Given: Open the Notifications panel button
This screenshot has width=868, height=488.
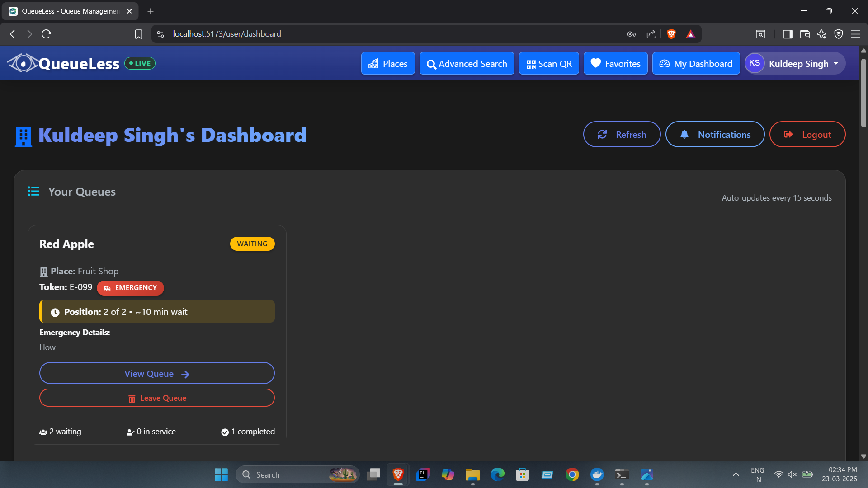Looking at the screenshot, I should point(715,134).
